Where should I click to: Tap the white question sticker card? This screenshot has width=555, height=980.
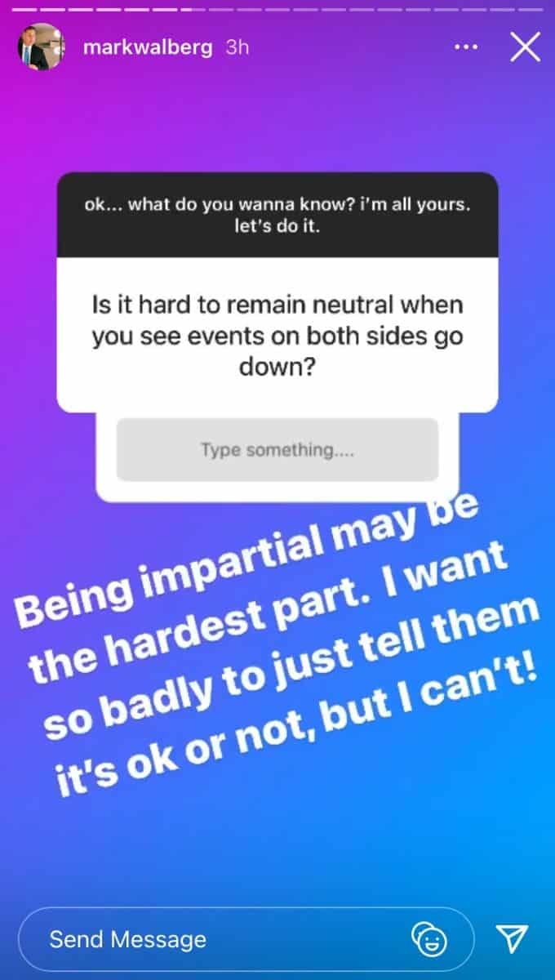[x=277, y=335]
